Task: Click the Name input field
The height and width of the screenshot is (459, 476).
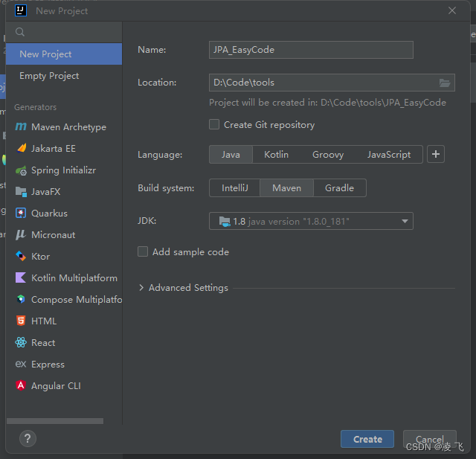Action: coord(311,50)
